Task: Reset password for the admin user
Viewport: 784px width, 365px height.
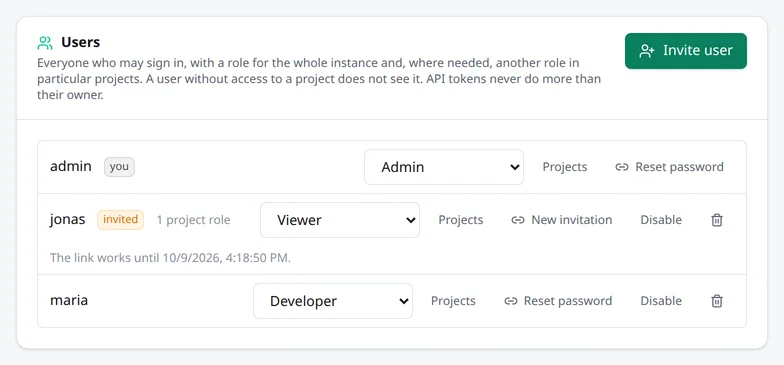Action: [x=669, y=167]
